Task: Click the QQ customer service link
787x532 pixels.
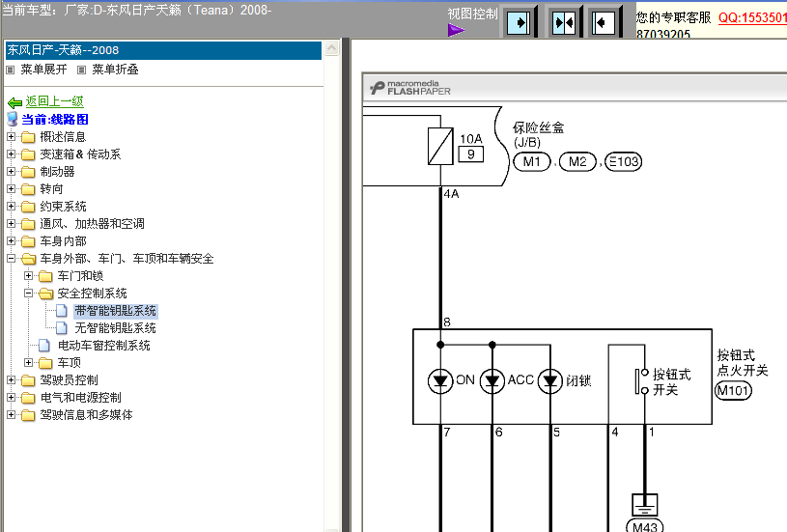Action: click(752, 17)
